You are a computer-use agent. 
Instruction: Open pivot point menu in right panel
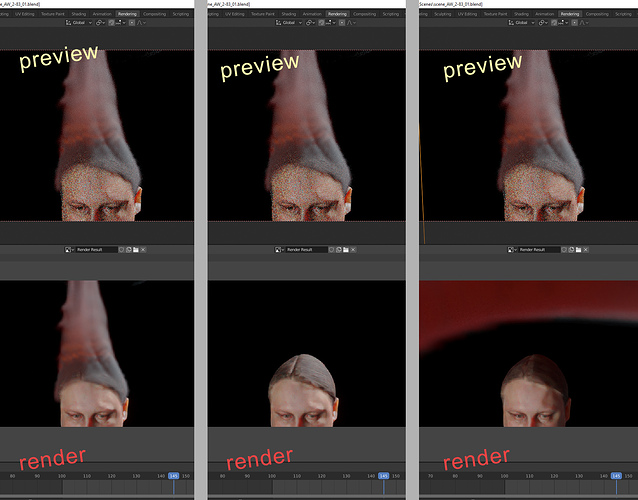pyautogui.click(x=543, y=23)
